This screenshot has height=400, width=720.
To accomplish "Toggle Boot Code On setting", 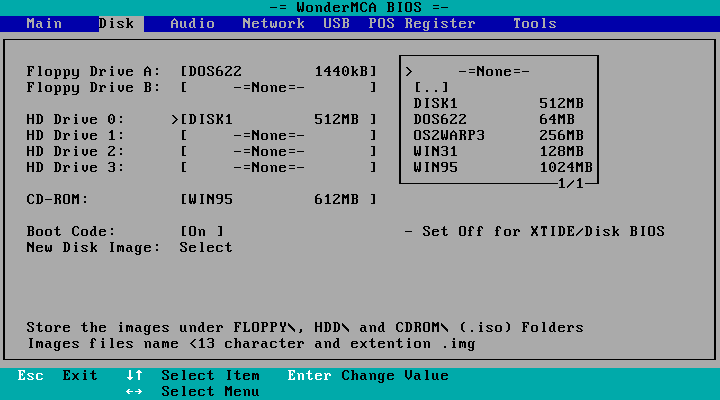I will click(202, 231).
